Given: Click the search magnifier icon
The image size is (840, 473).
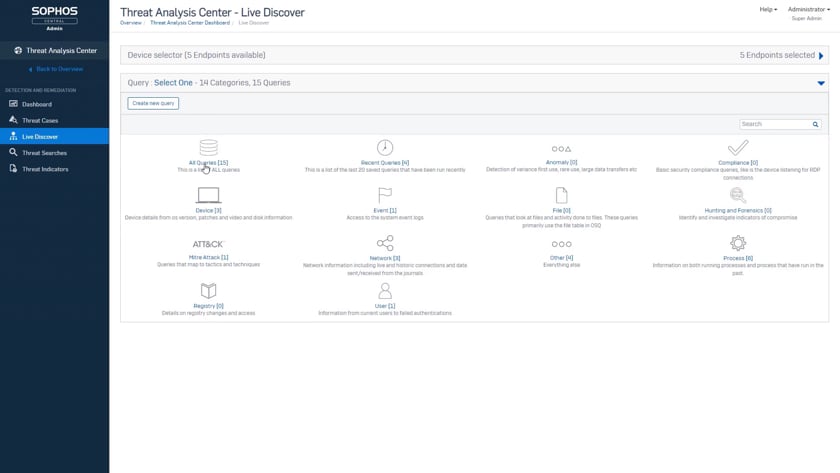Looking at the screenshot, I should click(x=815, y=124).
